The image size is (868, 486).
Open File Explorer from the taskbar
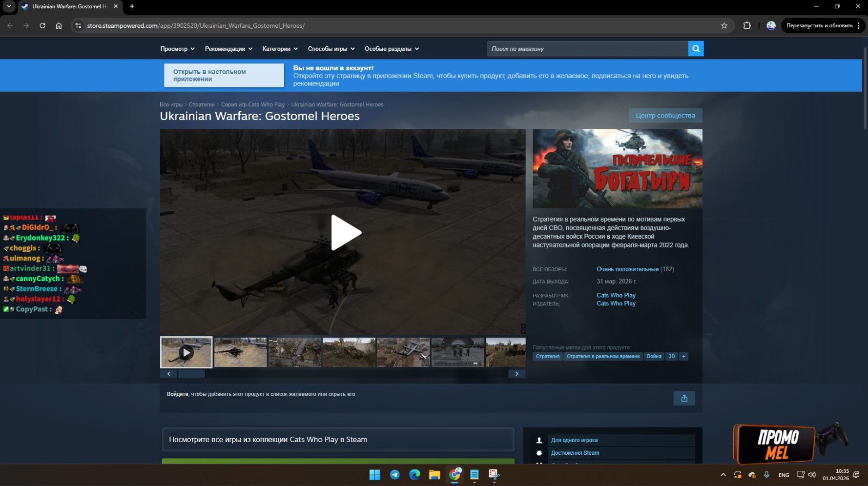(x=434, y=475)
